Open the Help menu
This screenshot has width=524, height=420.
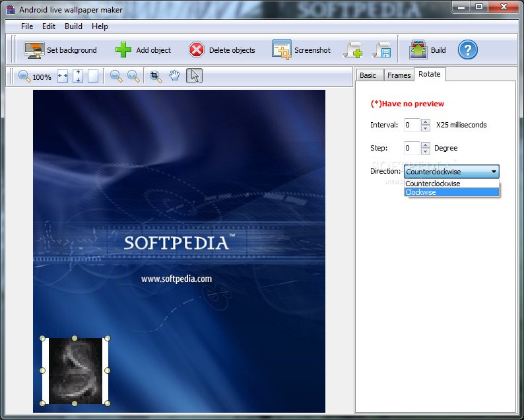100,26
